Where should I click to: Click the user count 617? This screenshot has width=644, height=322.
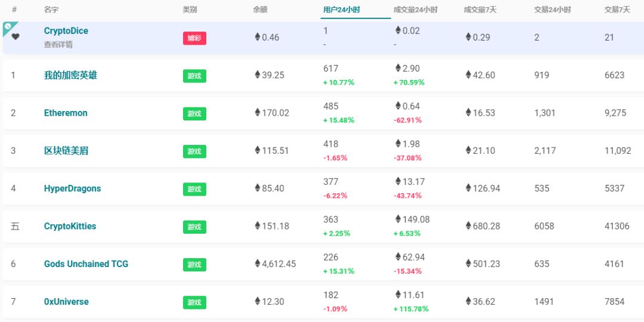click(x=330, y=69)
